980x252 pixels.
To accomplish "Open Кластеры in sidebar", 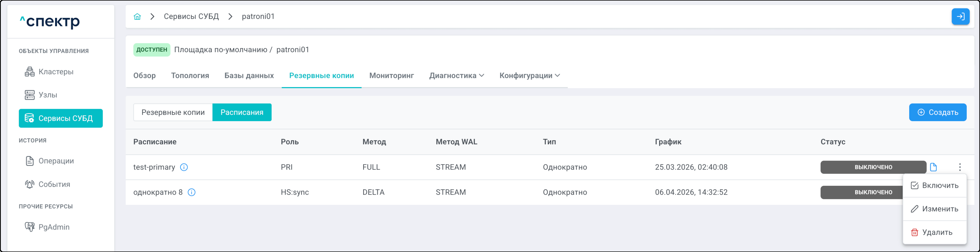I will [56, 72].
